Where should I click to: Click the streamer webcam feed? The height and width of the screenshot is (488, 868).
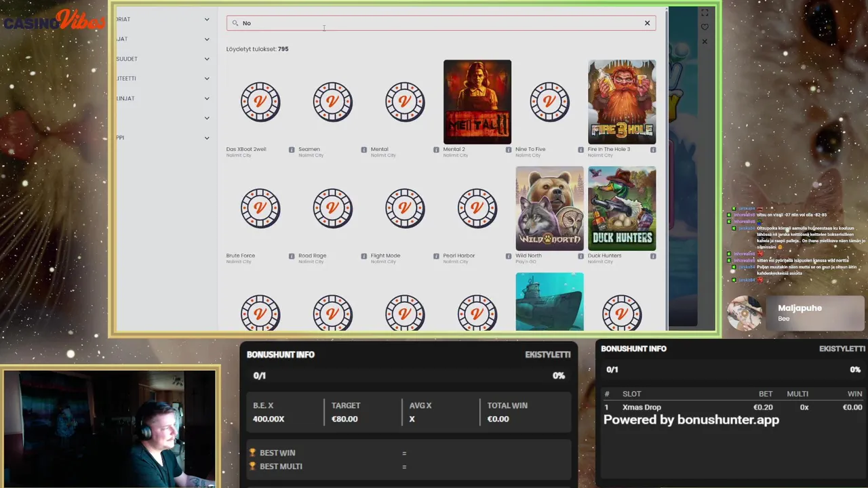coord(110,429)
